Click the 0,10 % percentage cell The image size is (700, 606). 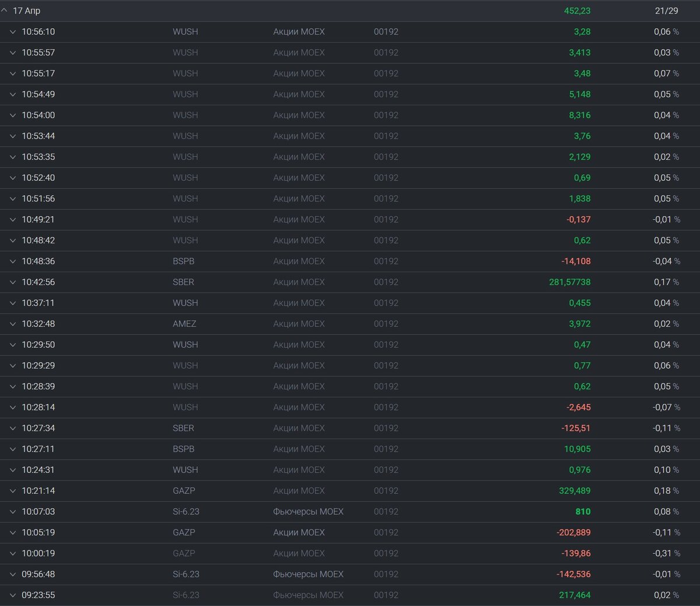pyautogui.click(x=666, y=470)
